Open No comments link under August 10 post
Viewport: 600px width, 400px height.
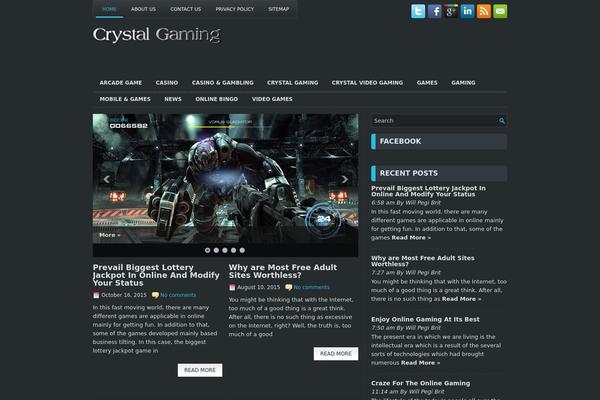point(311,287)
